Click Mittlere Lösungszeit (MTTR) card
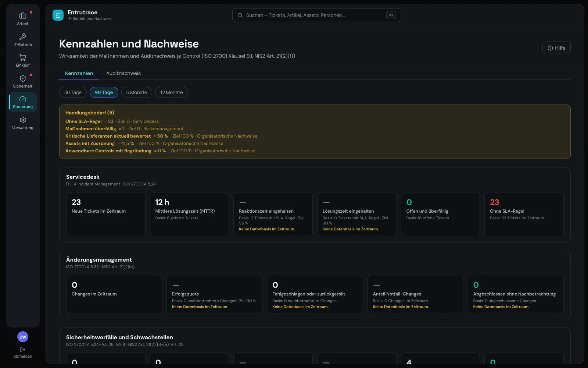The image size is (588, 368). pyautogui.click(x=189, y=214)
